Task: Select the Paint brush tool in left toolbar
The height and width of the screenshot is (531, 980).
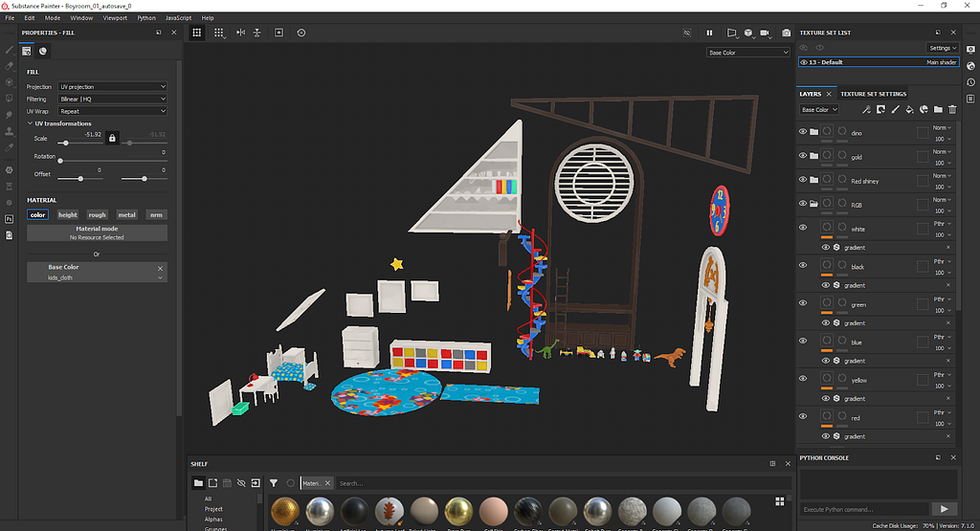Action: [x=9, y=50]
